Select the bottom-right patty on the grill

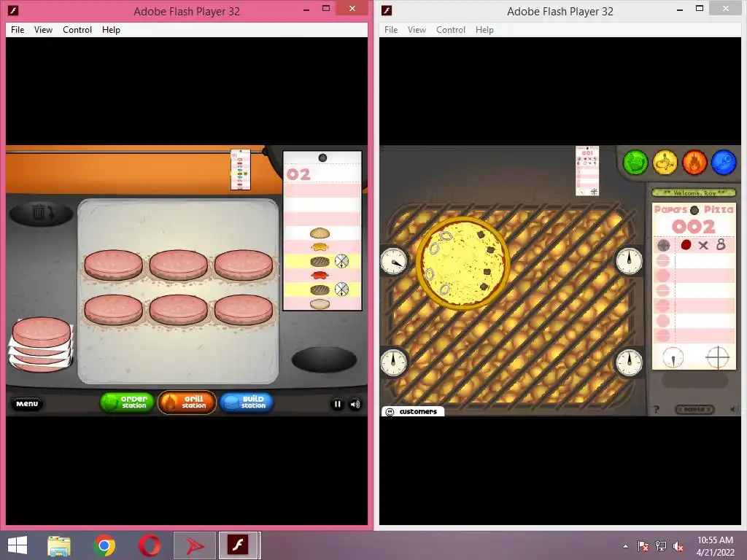point(244,309)
